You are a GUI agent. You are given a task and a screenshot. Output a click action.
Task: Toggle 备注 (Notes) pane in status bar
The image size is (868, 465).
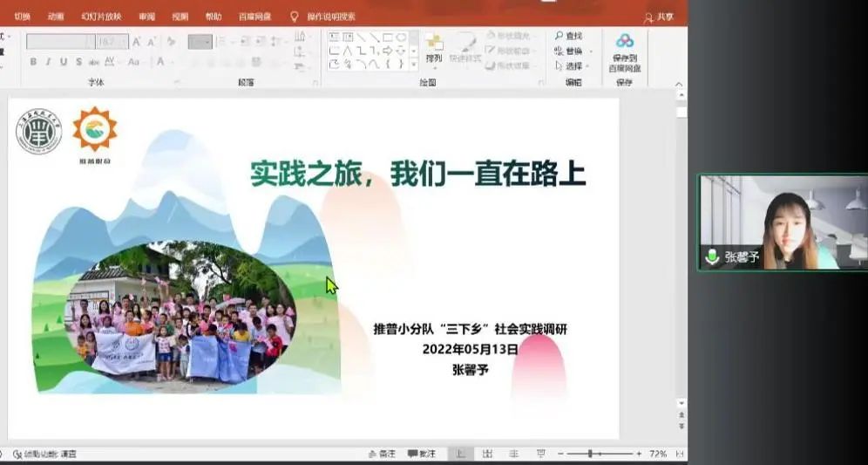click(x=382, y=454)
